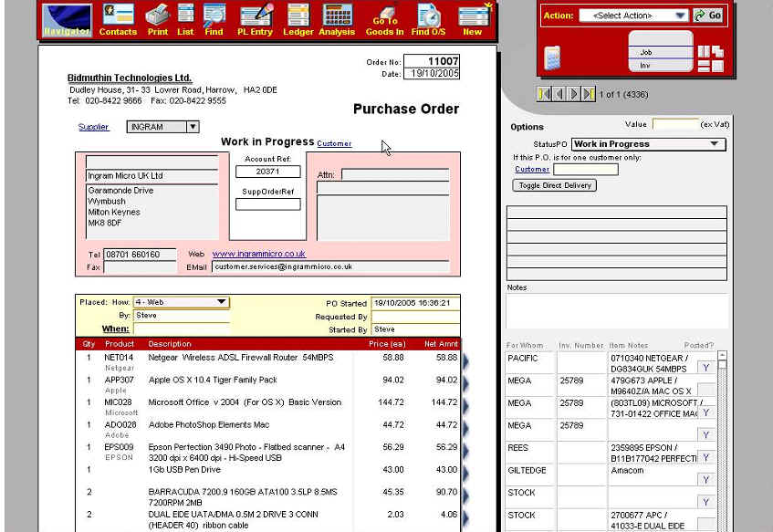Click blue arrow on MIC028 line
This screenshot has height=532, width=773.
(465, 407)
